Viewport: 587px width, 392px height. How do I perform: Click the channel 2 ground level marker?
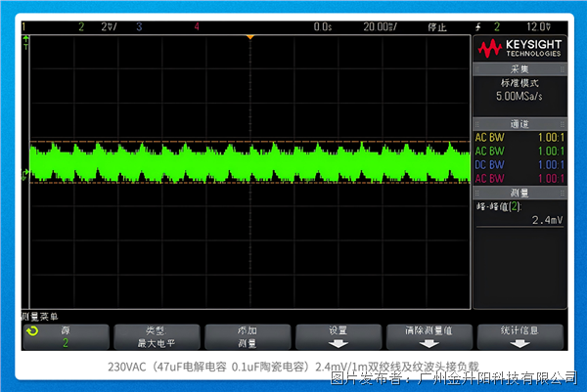pyautogui.click(x=25, y=174)
